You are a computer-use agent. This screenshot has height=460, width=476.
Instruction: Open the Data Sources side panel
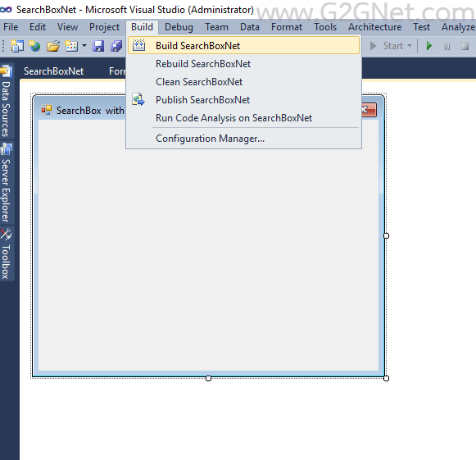click(6, 101)
